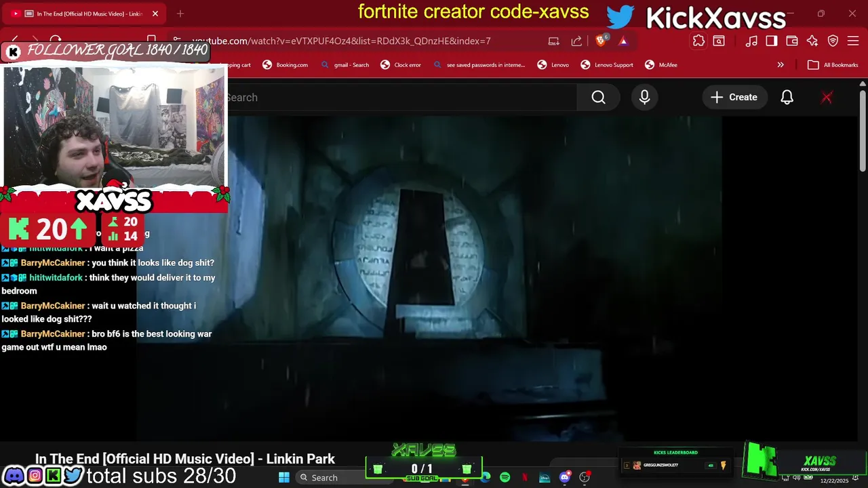Select the In The End YouTube tab
The image size is (868, 488).
click(84, 14)
